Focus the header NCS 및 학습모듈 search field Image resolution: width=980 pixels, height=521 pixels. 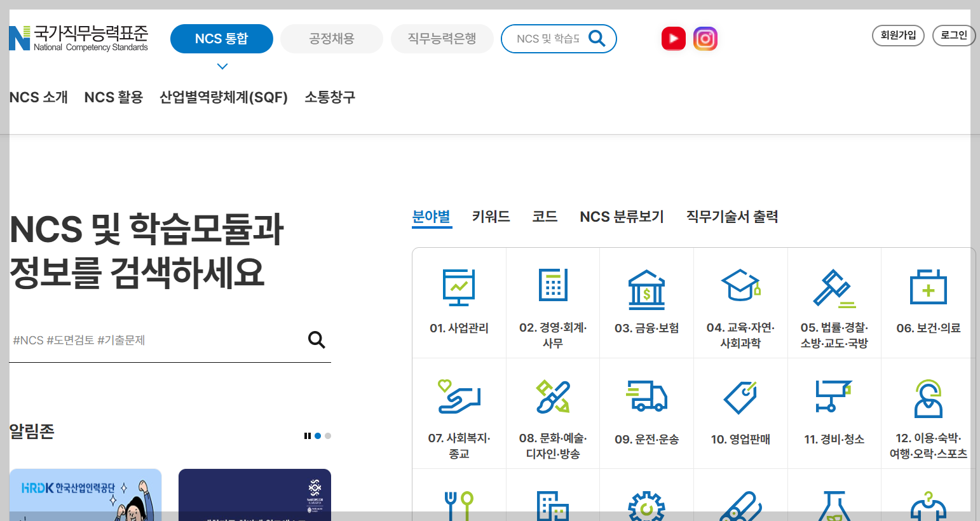point(548,39)
